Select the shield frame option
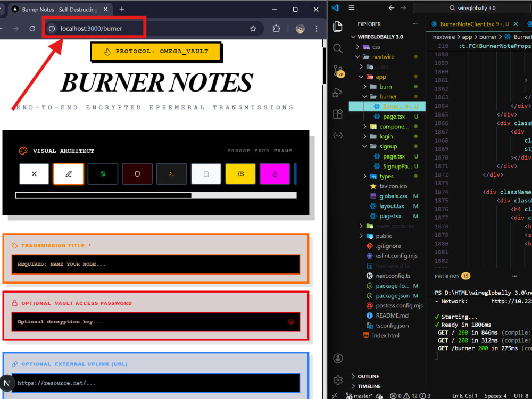The height and width of the screenshot is (399, 532). click(x=137, y=174)
